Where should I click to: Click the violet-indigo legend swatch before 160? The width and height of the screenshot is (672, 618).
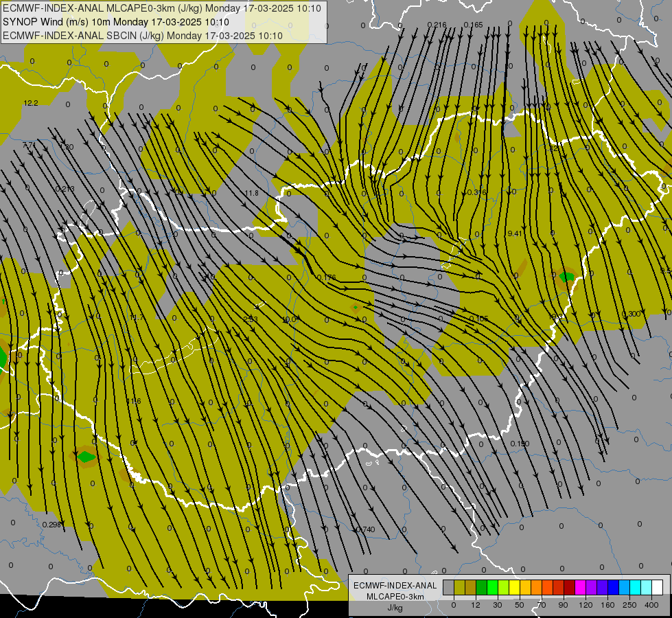(x=603, y=587)
